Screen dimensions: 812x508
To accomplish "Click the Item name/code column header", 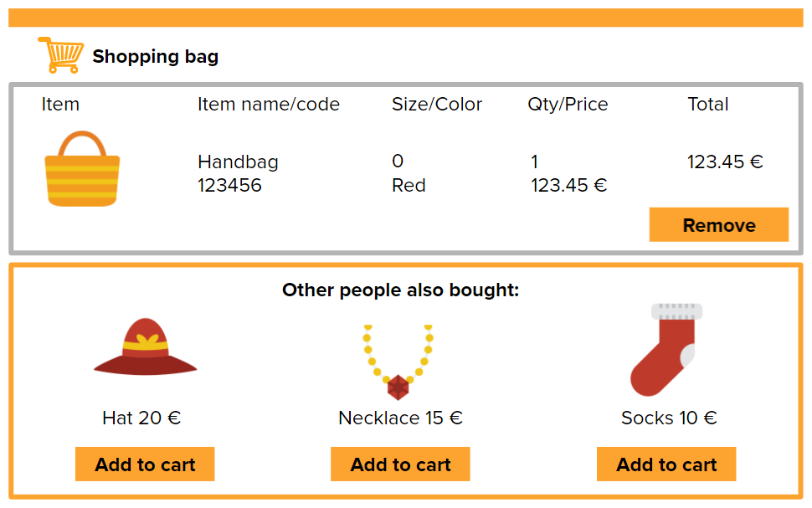I will [x=268, y=104].
